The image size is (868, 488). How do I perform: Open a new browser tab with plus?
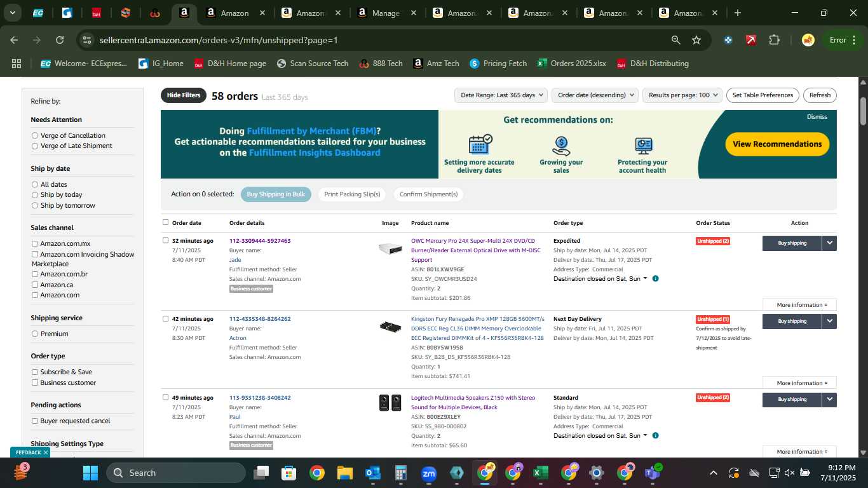pyautogui.click(x=737, y=13)
